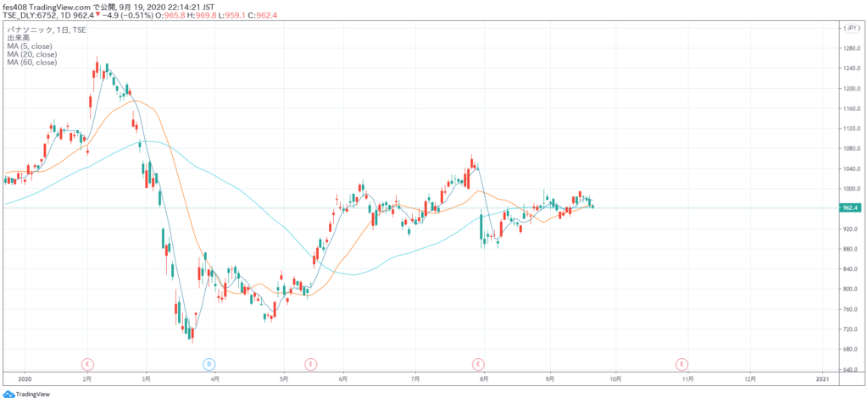Click the −4.9 (−0.51%) change value
Viewport: 868px width, 403px height.
click(x=128, y=15)
